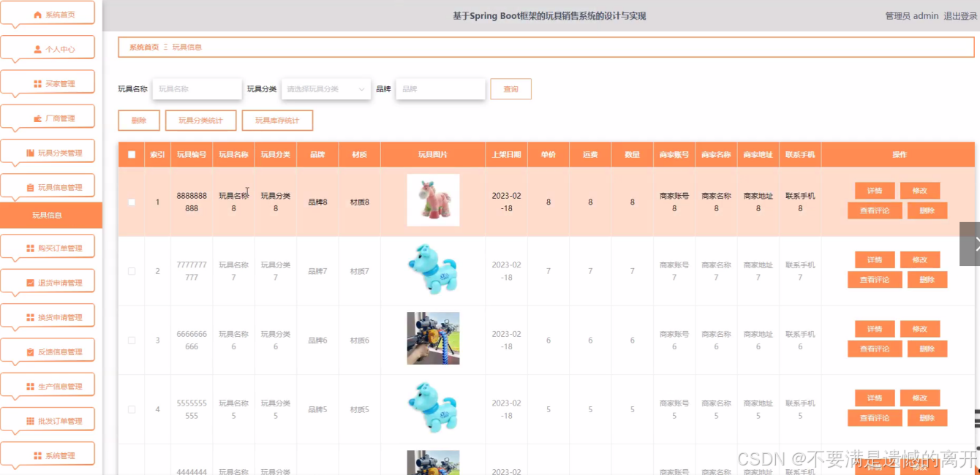
Task: Check the row 1 checkbox
Action: (x=132, y=202)
